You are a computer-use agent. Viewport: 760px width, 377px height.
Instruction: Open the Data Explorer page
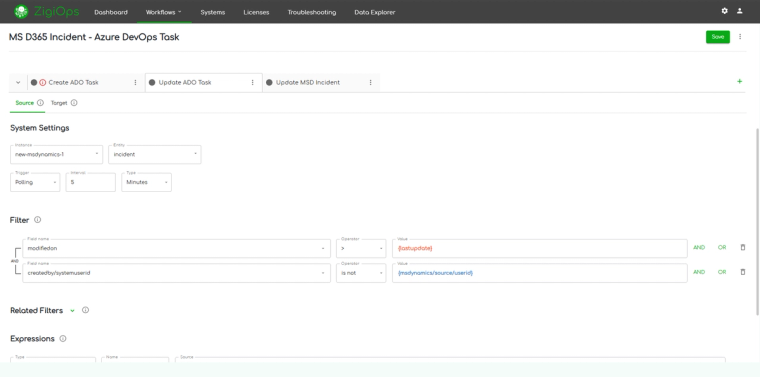pos(375,12)
